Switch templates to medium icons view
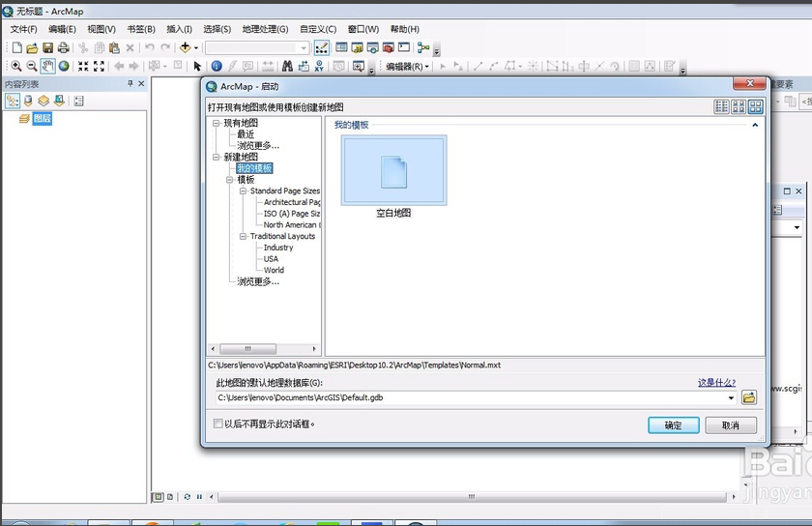Image resolution: width=812 pixels, height=526 pixels. point(739,106)
